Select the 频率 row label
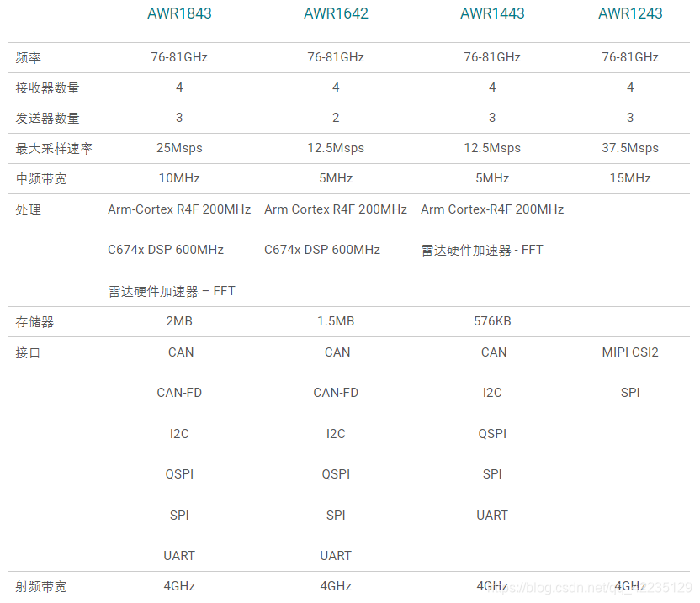Viewport: 700px width, 603px height. [x=28, y=57]
